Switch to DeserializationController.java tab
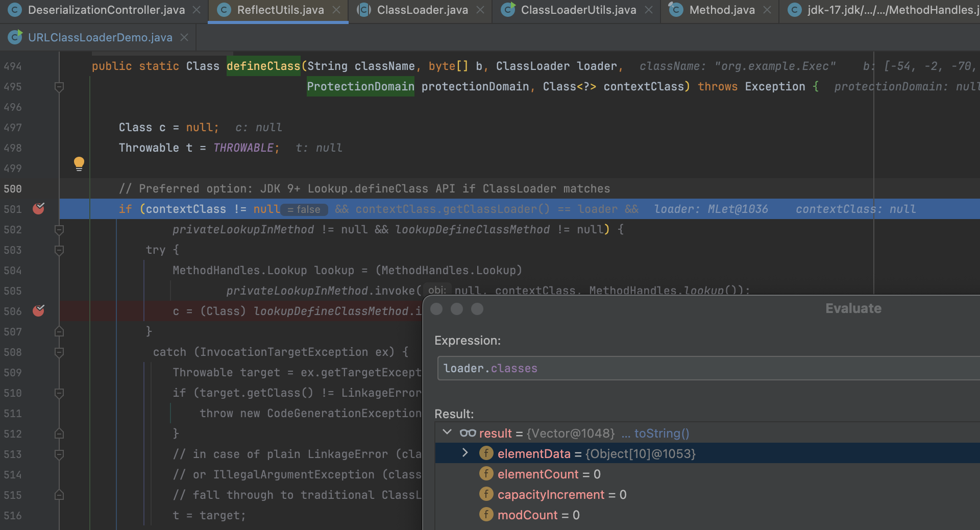 [x=106, y=10]
